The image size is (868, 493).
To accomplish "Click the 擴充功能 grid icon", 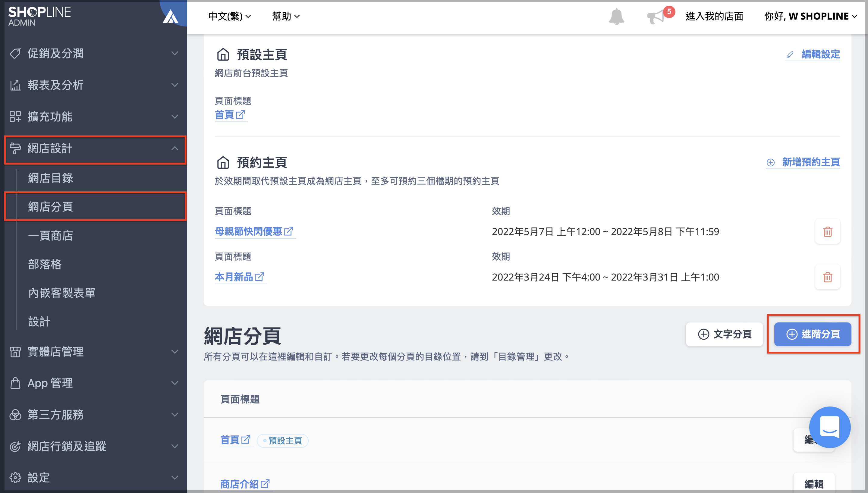I will click(x=15, y=117).
